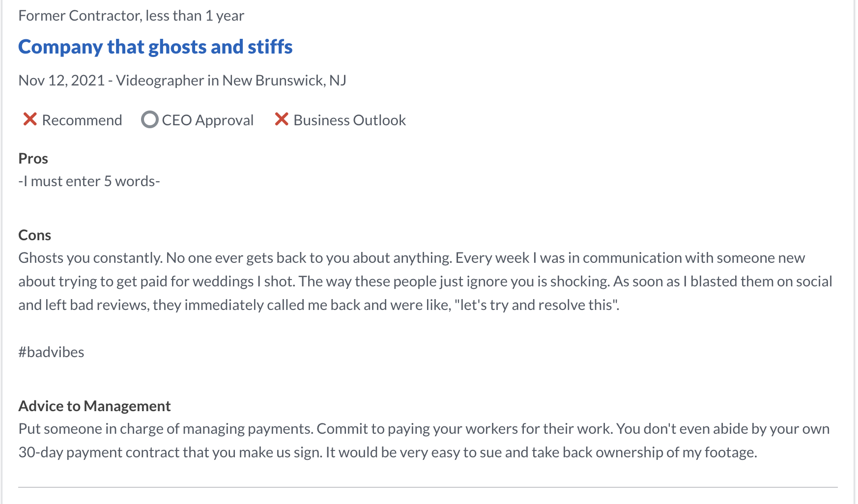Click the 'New Brunswick, NJ' location text
Image resolution: width=858 pixels, height=504 pixels.
284,80
